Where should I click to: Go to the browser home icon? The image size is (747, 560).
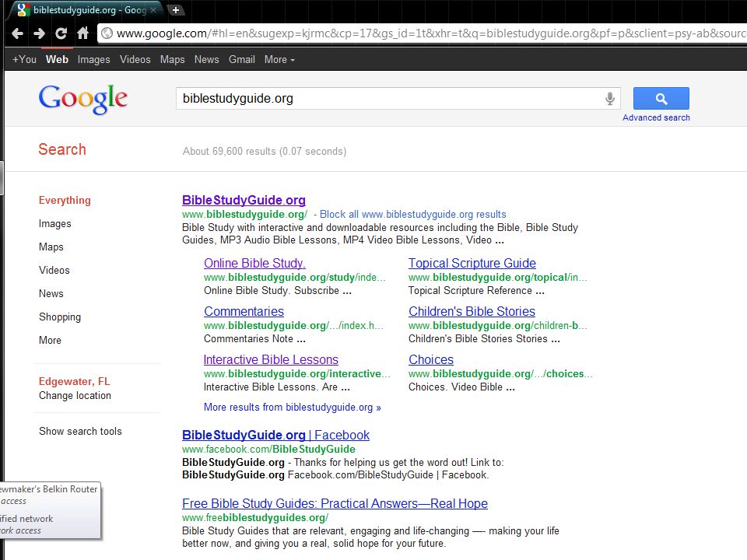coord(83,33)
